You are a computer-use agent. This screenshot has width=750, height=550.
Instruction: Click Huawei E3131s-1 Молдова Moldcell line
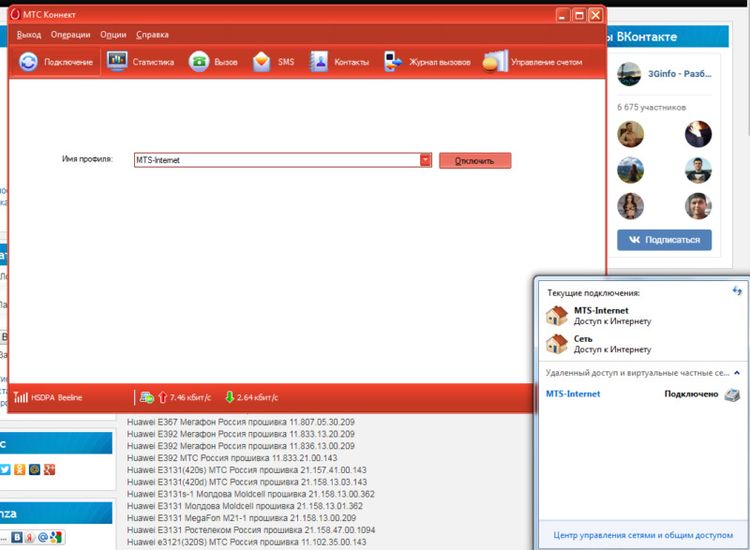[251, 494]
